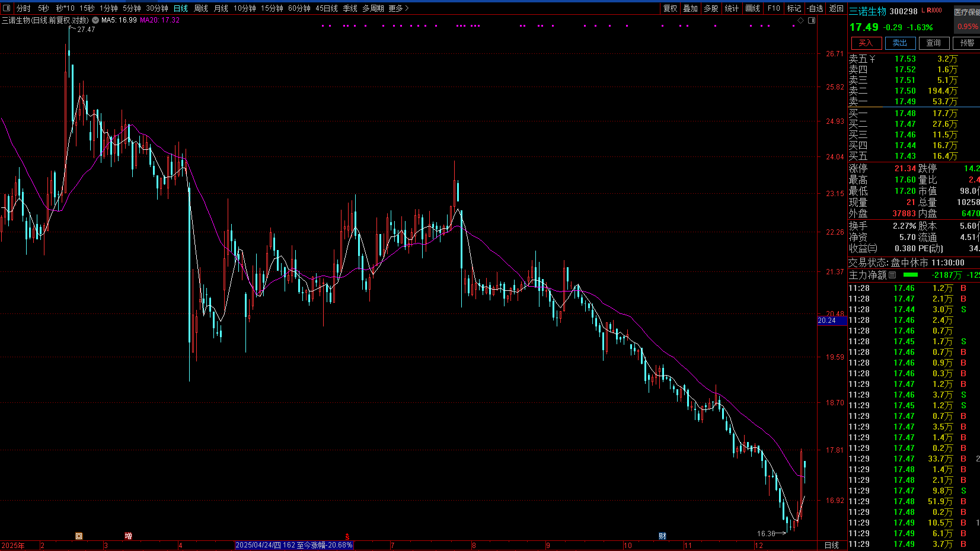Click the 叠加 overlay button
This screenshot has width=980, height=551.
pyautogui.click(x=691, y=8)
